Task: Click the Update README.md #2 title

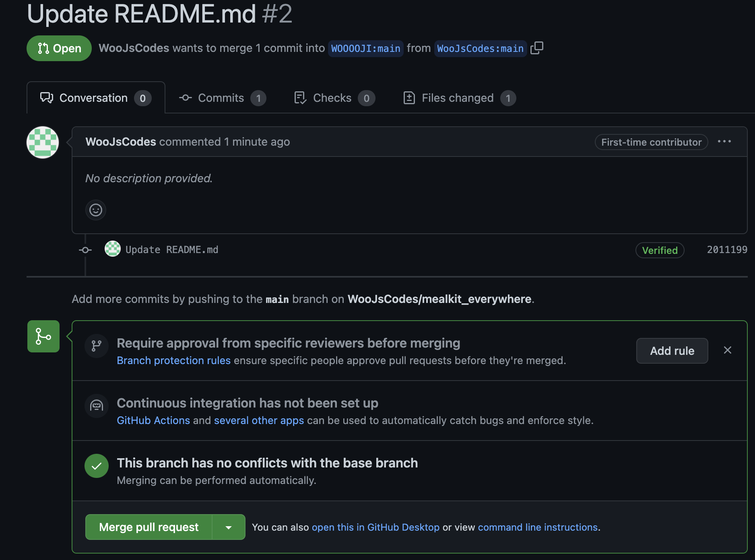Action: pos(159,14)
